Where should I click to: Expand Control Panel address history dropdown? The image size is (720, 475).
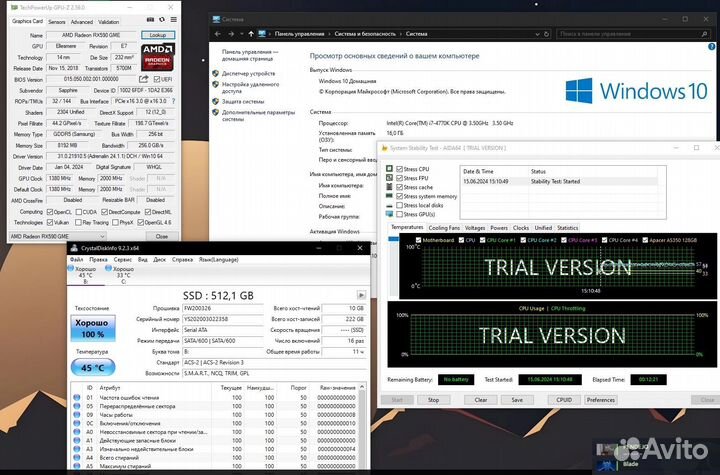pyautogui.click(x=537, y=34)
